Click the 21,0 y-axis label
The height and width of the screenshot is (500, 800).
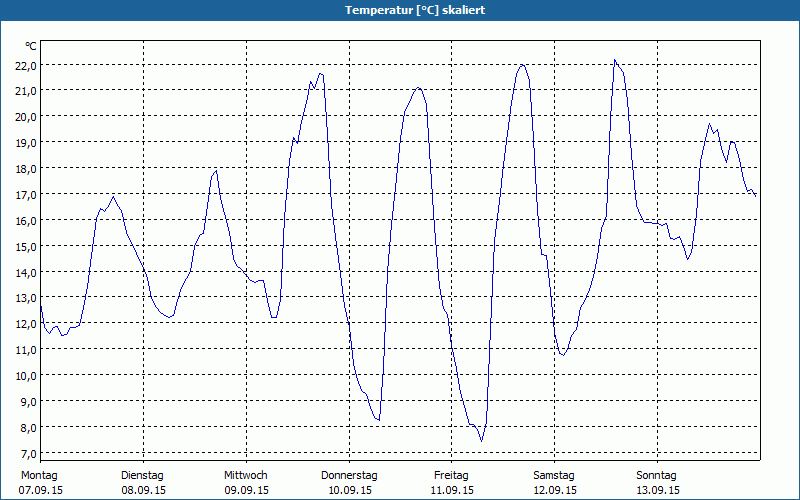[26, 91]
